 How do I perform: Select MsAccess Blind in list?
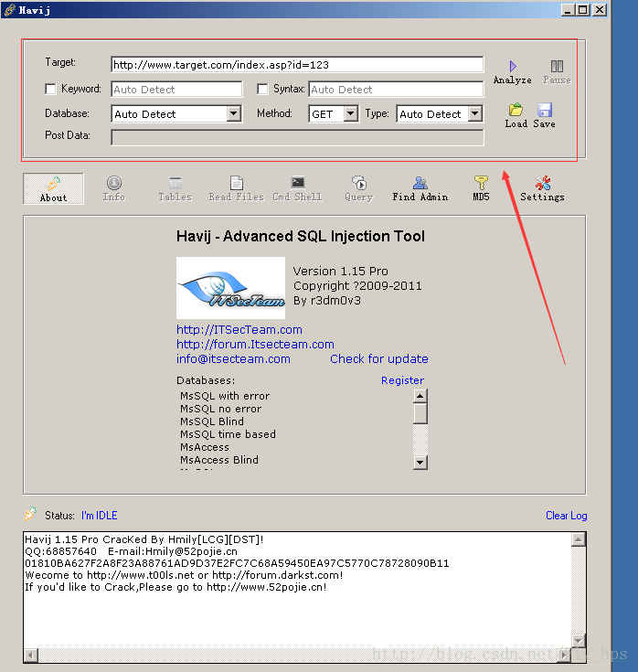pyautogui.click(x=219, y=460)
